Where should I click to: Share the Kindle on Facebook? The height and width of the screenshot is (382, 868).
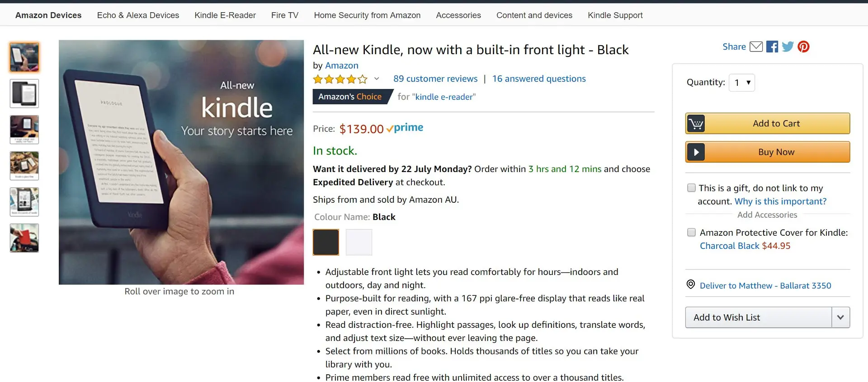click(772, 47)
